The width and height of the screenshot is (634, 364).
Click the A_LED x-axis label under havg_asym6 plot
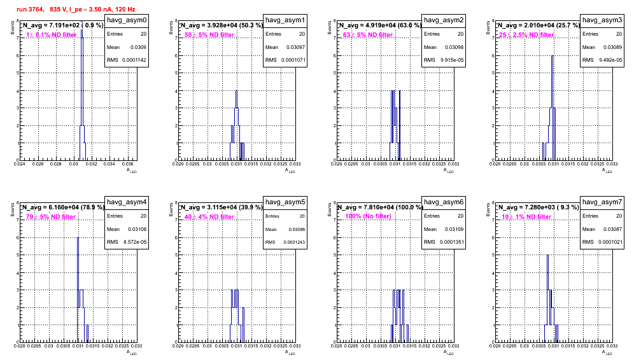(448, 353)
